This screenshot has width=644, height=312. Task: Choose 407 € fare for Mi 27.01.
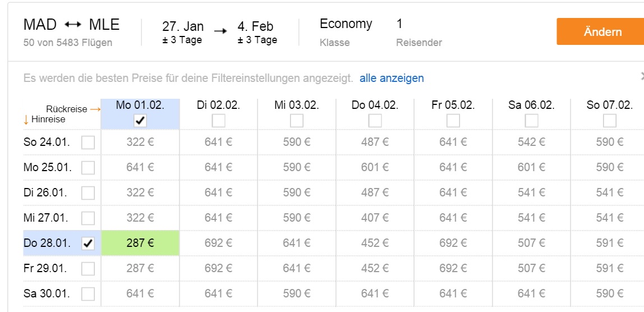[375, 218]
